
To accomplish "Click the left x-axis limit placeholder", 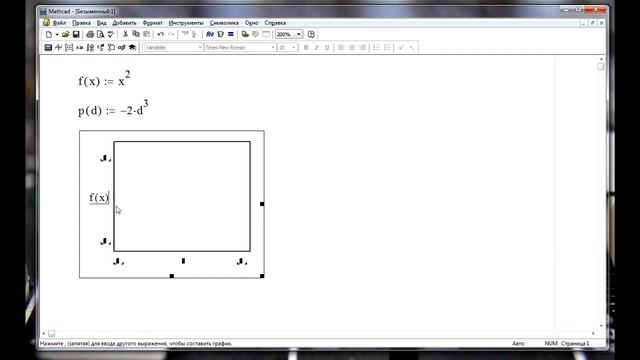I will coord(118,261).
